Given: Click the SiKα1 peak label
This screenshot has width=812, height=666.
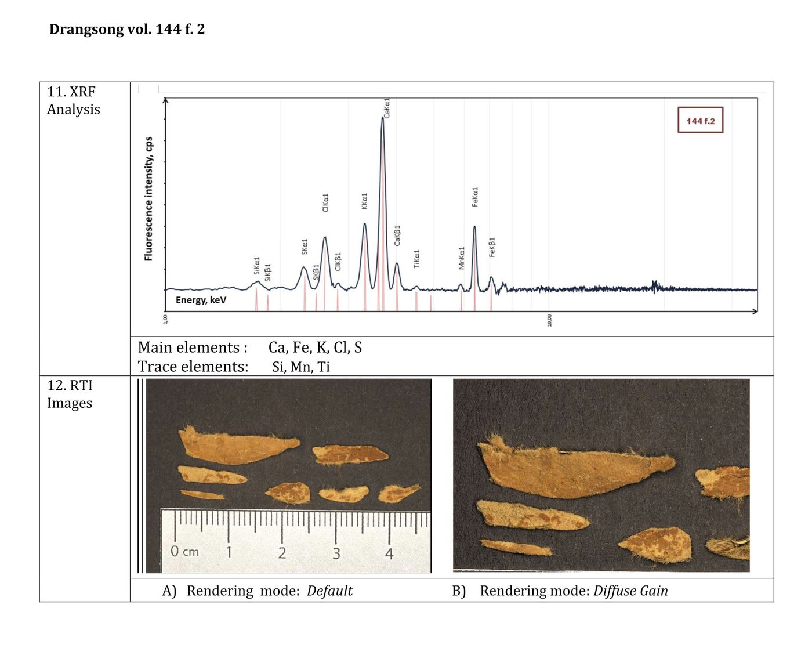Looking at the screenshot, I should tap(256, 266).
